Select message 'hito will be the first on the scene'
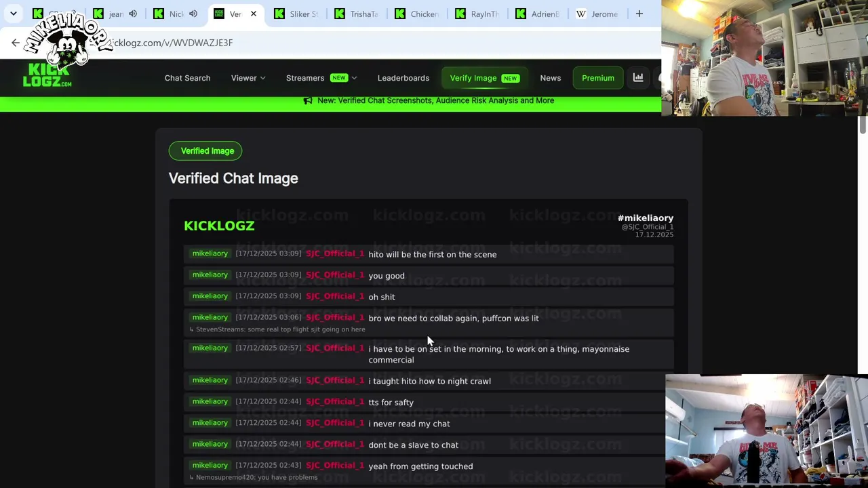Viewport: 868px width, 488px height. (433, 255)
